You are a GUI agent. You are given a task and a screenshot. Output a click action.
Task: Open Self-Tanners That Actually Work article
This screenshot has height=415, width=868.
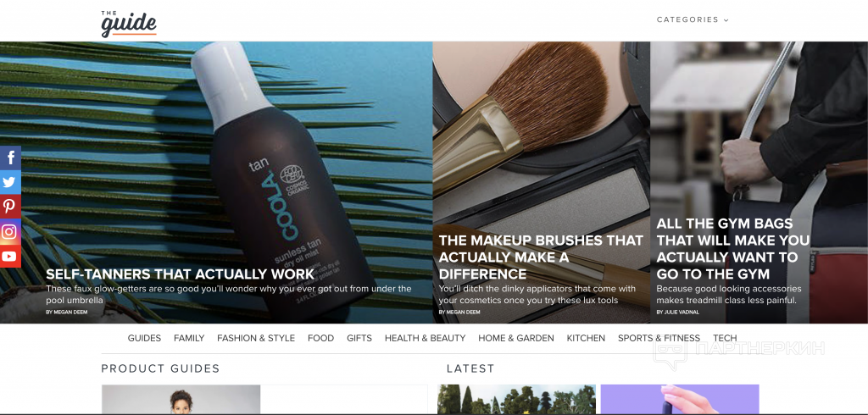click(180, 274)
